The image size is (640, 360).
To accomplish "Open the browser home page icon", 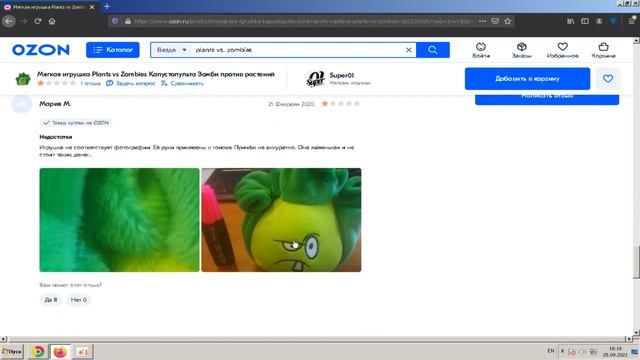I will [52, 21].
